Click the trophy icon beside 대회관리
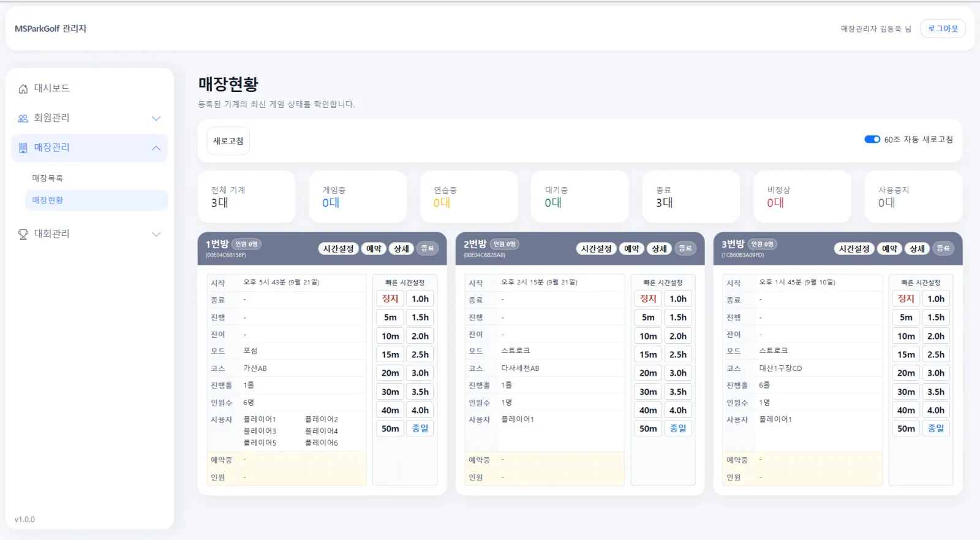Image resolution: width=980 pixels, height=540 pixels. pos(23,234)
